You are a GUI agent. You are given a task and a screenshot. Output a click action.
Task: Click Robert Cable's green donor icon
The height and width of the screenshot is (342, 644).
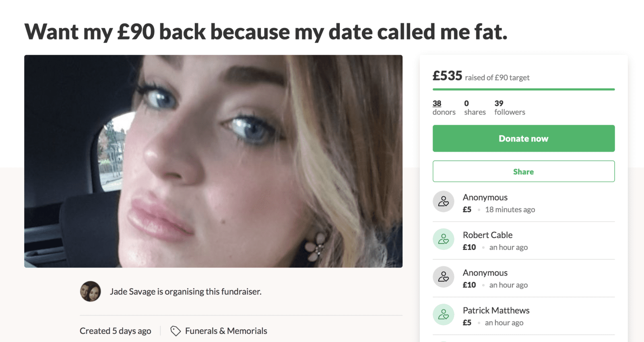pyautogui.click(x=443, y=239)
